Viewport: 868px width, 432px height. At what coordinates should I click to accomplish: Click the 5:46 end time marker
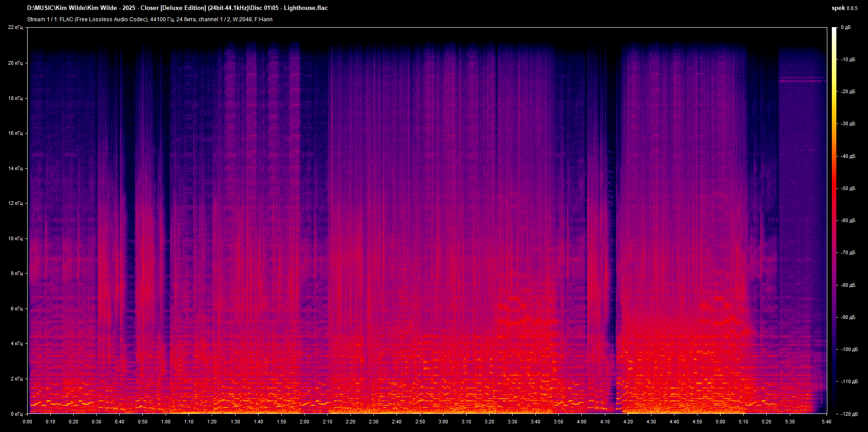826,422
